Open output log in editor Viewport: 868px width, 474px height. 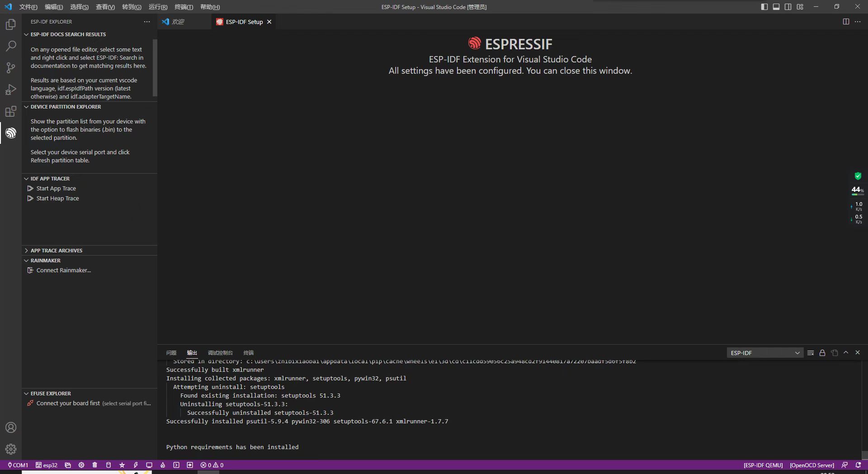click(x=834, y=353)
